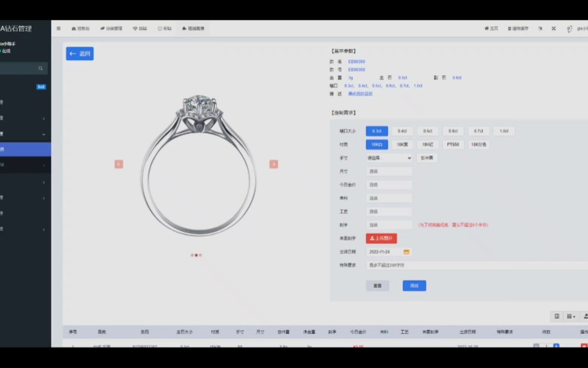This screenshot has width=588, height=368.
Task: Focus the sidebar search input field
Action: [19, 68]
